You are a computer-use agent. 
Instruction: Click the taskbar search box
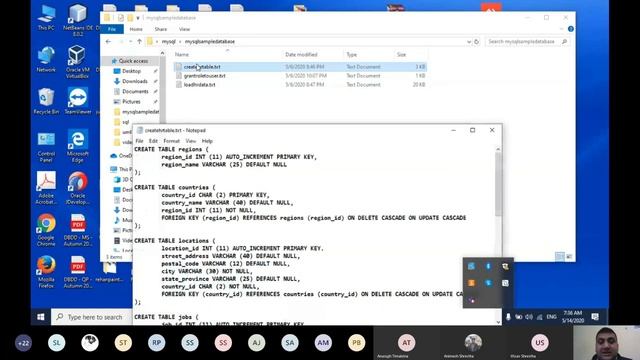(x=92, y=317)
